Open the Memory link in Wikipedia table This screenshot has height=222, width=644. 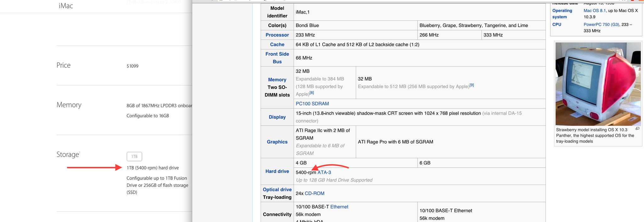(x=277, y=80)
